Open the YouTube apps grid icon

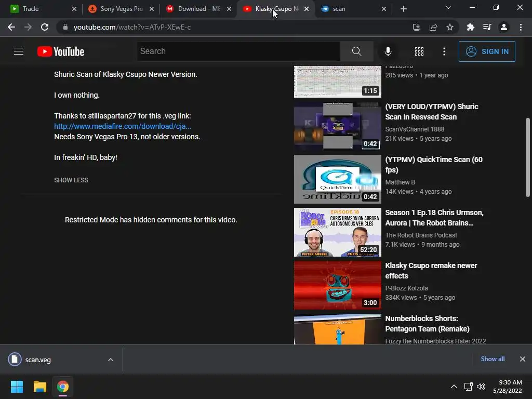(x=419, y=51)
